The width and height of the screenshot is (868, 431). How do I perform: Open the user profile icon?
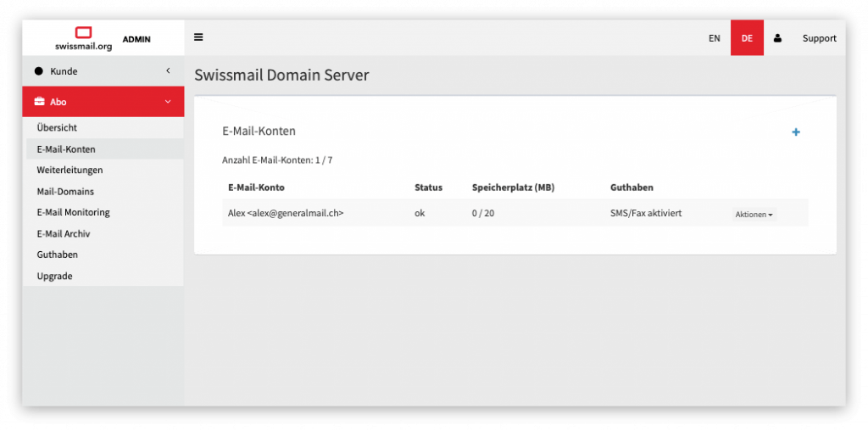[x=777, y=38]
